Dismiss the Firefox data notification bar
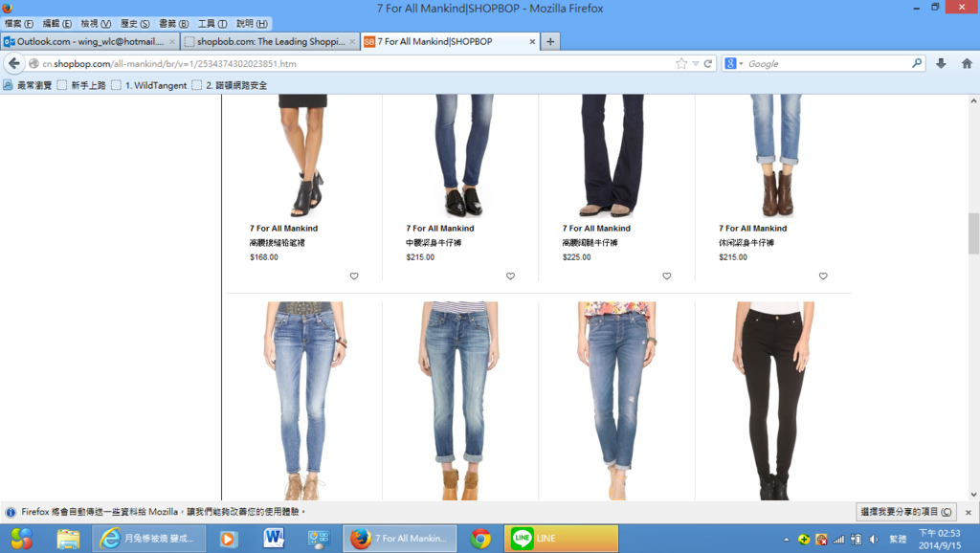This screenshot has height=553, width=980. [969, 512]
